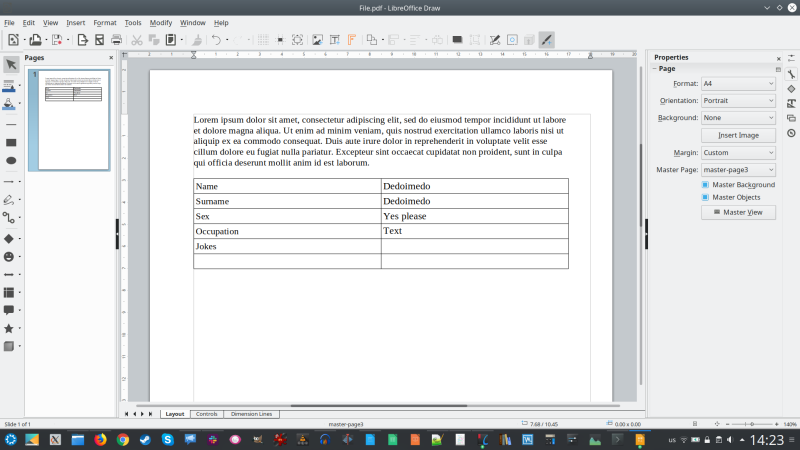The image size is (800, 450).
Task: Collapse the Page section in Properties
Action: (x=656, y=69)
